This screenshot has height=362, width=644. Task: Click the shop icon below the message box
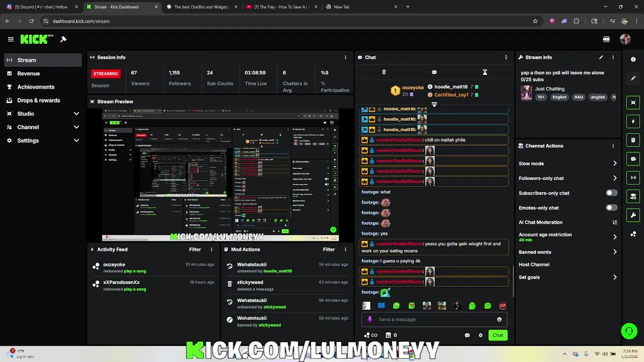tap(388, 335)
